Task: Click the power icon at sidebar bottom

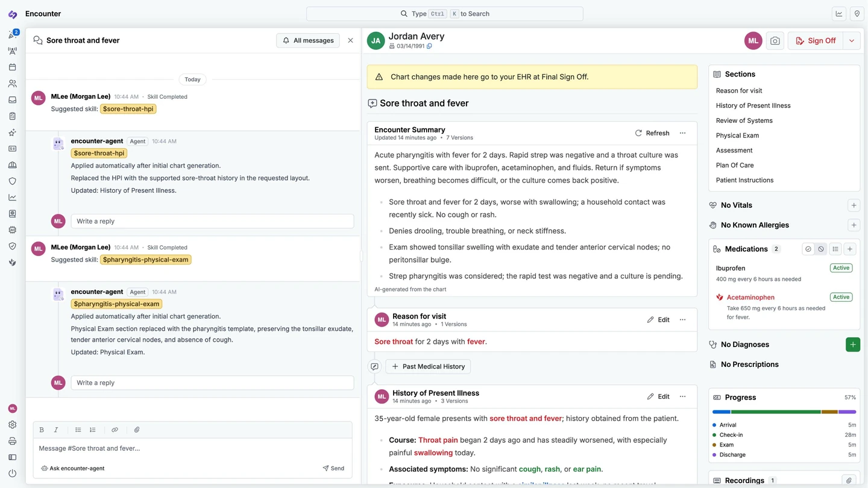Action: [x=12, y=474]
